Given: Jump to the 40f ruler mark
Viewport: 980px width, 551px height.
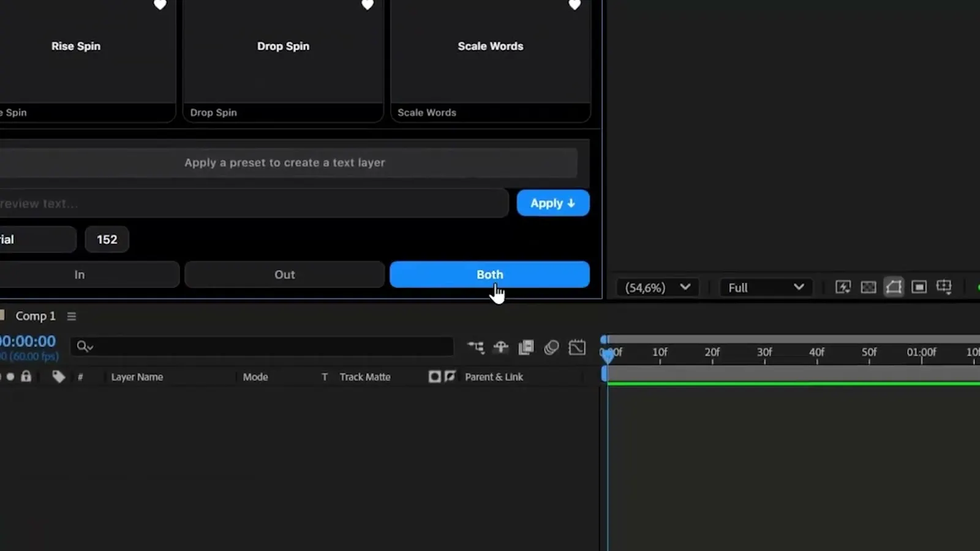Looking at the screenshot, I should (816, 352).
